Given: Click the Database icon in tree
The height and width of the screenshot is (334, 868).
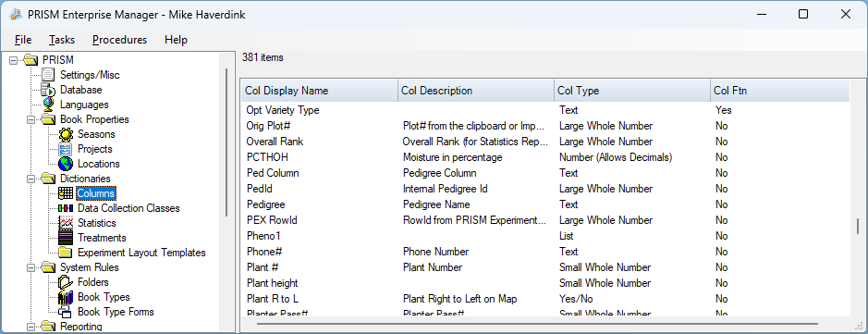Looking at the screenshot, I should coord(48,90).
